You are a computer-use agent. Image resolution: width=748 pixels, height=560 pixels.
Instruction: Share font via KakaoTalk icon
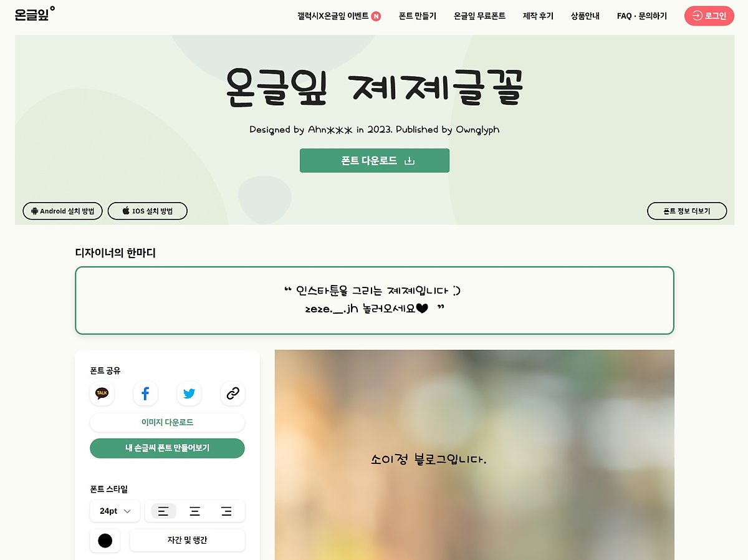pyautogui.click(x=102, y=393)
